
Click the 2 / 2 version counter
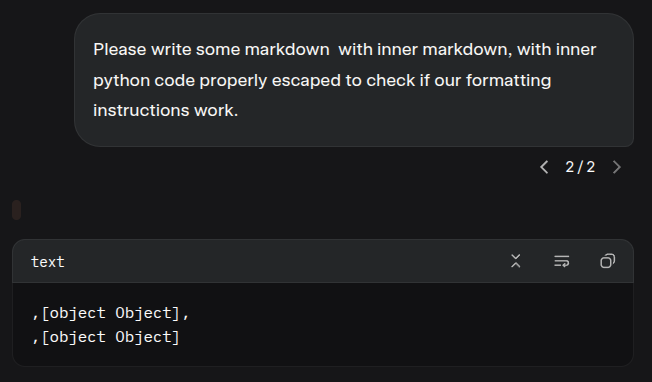tap(580, 167)
